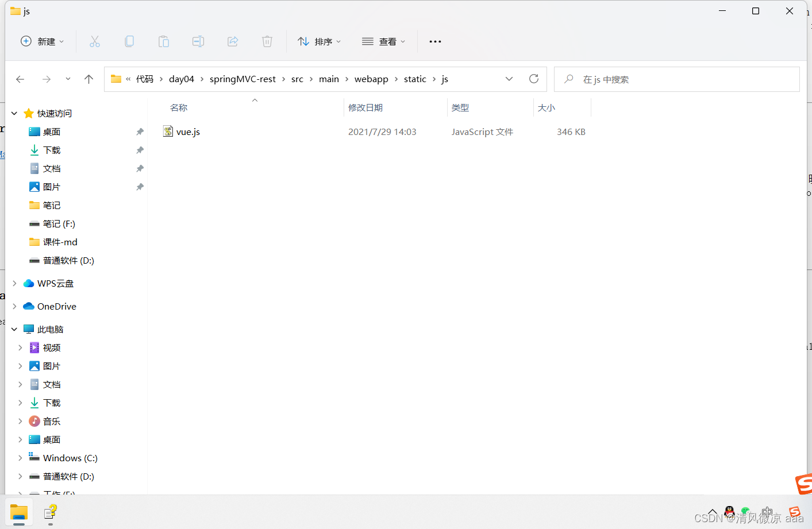This screenshot has height=529, width=812.
Task: Refresh the current folder view
Action: 534,79
